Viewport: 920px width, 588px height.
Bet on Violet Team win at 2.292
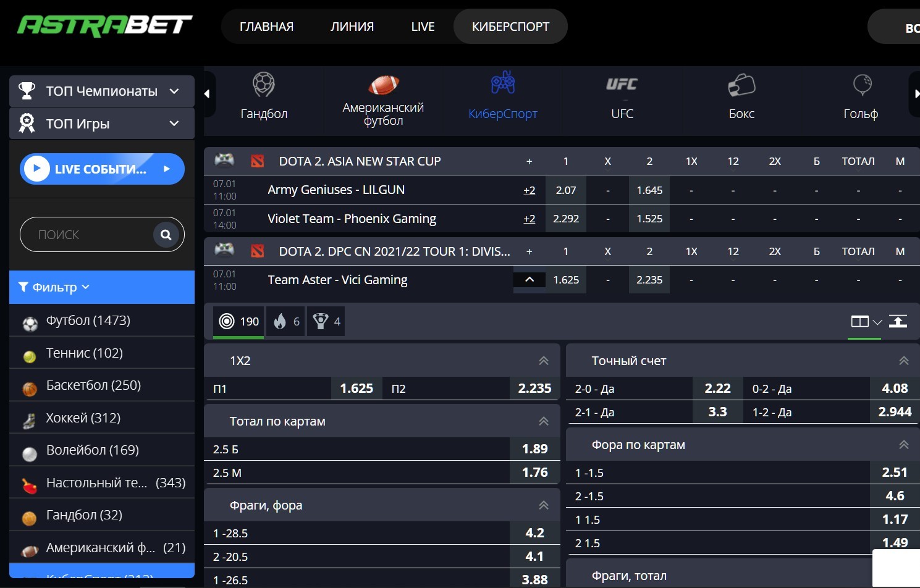(x=566, y=219)
